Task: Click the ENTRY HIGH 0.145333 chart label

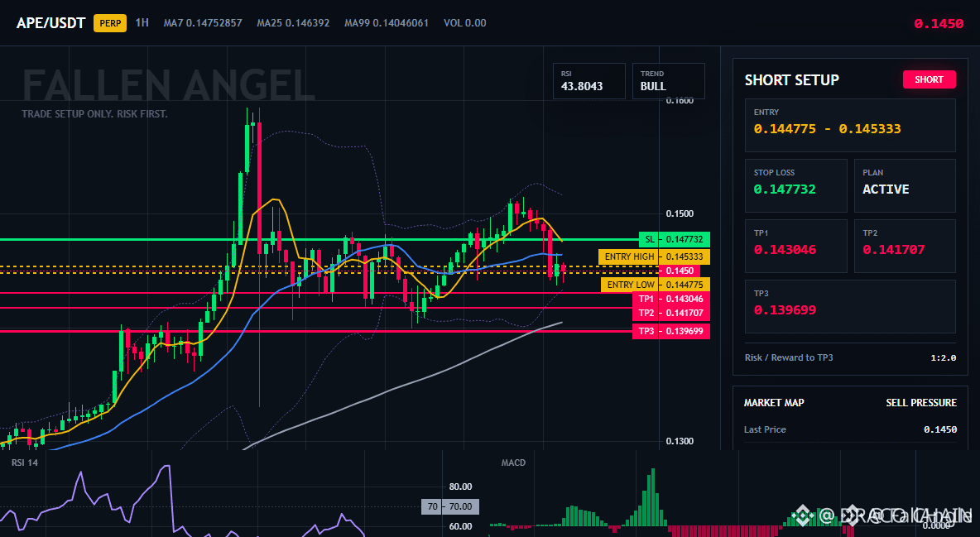Action: tap(654, 257)
